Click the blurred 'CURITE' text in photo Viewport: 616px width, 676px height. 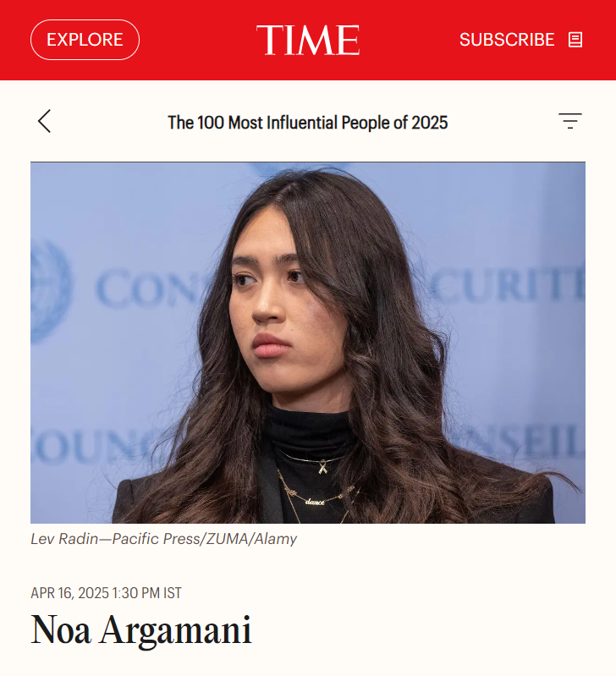[x=507, y=284]
